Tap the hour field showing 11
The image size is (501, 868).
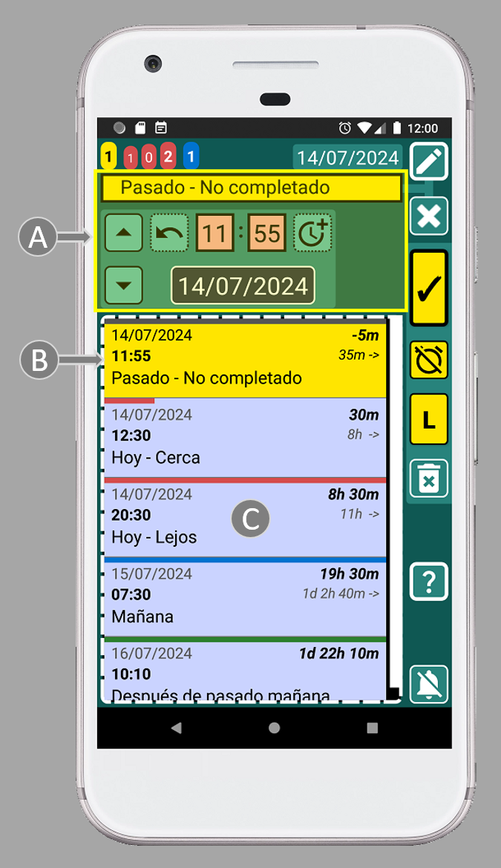pos(215,234)
